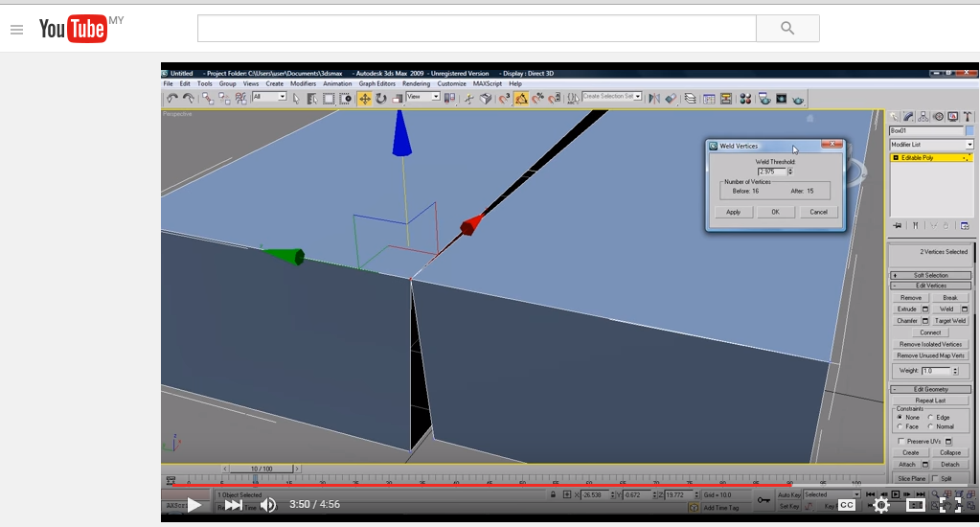980x527 pixels.
Task: Open the YouTube hamburger guide menu
Action: pyautogui.click(x=17, y=30)
